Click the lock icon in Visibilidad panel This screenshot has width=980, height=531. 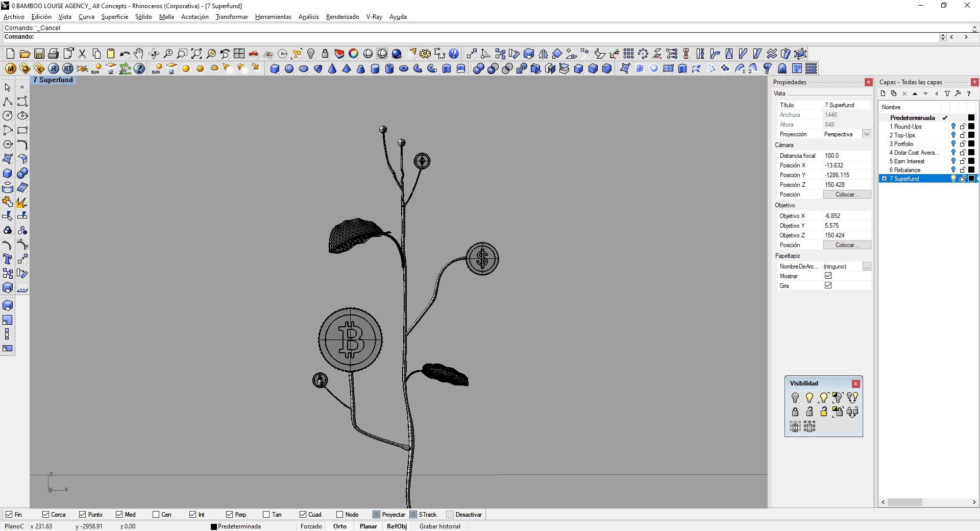[795, 412]
